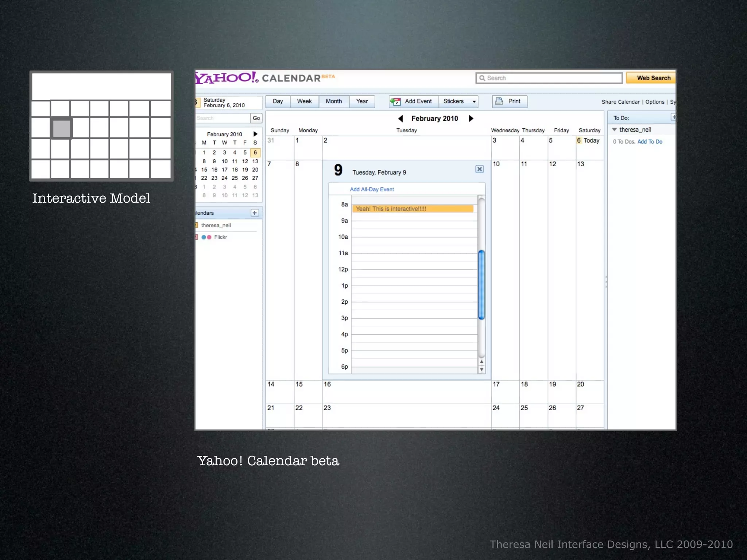Click the printer icon
Image resolution: width=747 pixels, height=560 pixels.
(x=499, y=101)
